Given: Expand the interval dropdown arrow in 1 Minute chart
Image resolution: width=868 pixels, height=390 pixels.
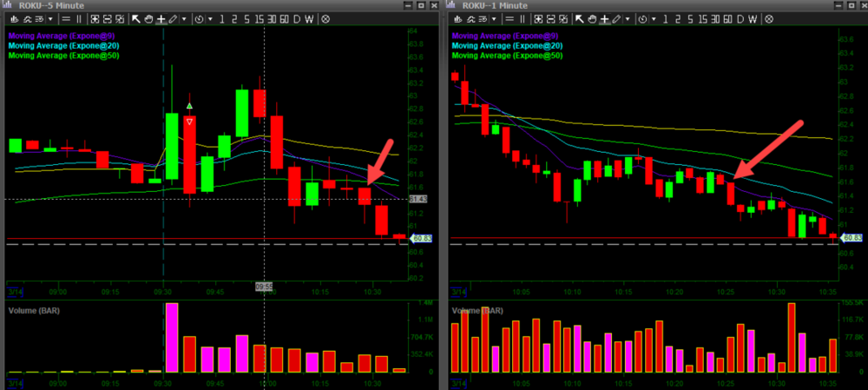Looking at the screenshot, I should click(654, 18).
